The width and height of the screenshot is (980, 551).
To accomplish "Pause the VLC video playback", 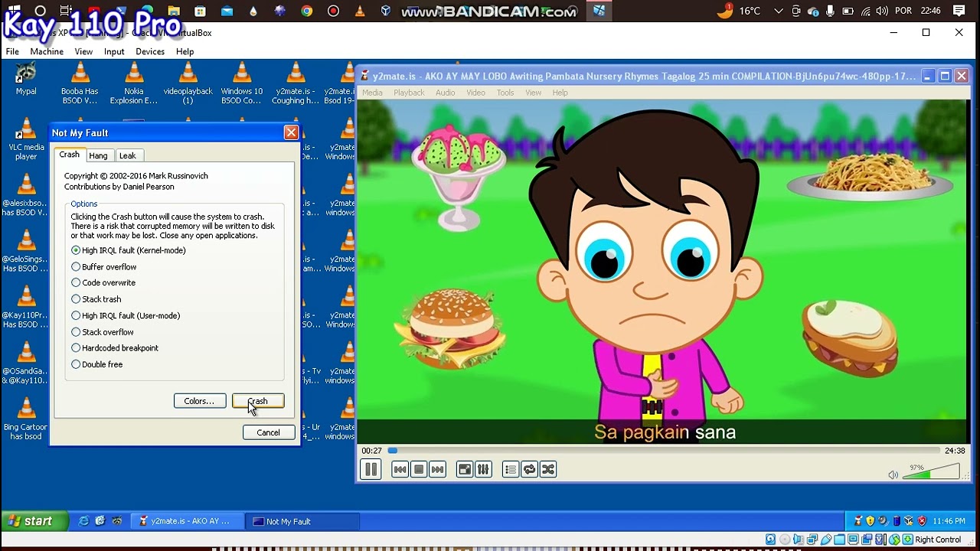I will click(371, 469).
